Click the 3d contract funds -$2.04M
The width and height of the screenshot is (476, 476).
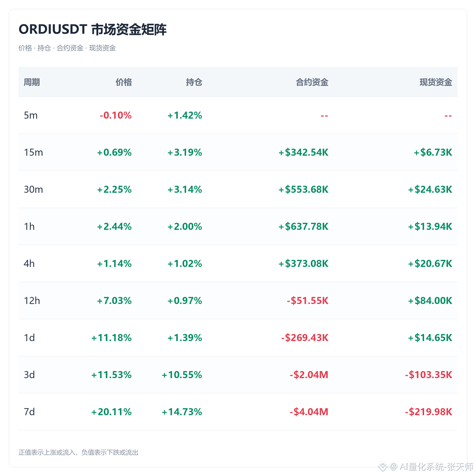click(309, 375)
